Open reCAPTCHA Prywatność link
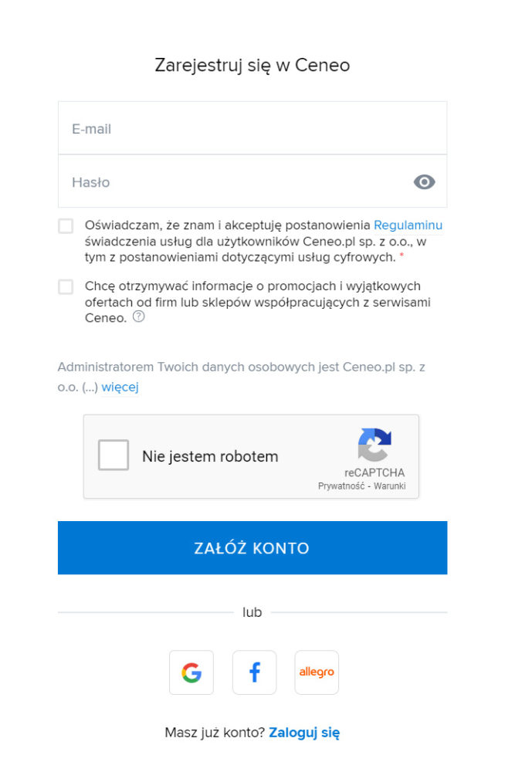Viewport: 532px width, 772px height. pos(341,486)
